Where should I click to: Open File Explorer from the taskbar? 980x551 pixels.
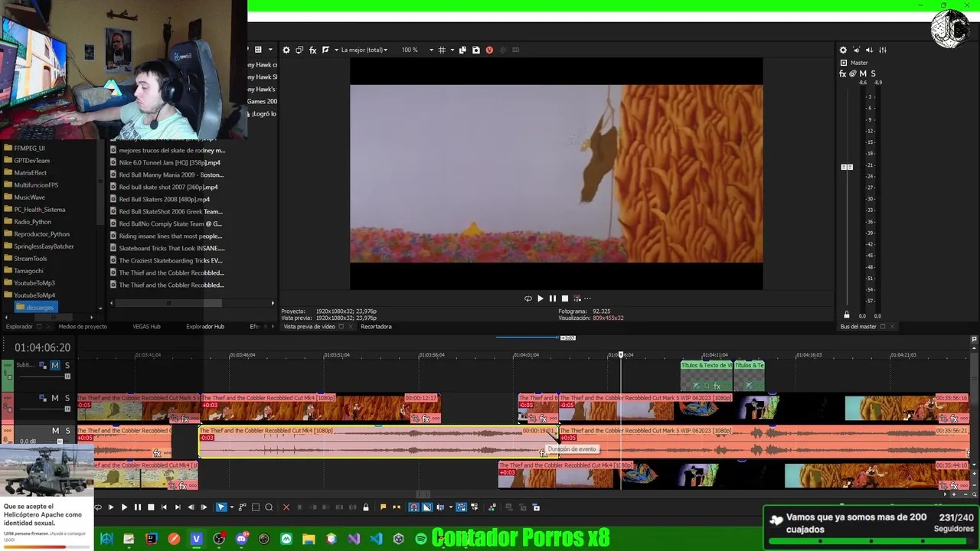pos(309,539)
